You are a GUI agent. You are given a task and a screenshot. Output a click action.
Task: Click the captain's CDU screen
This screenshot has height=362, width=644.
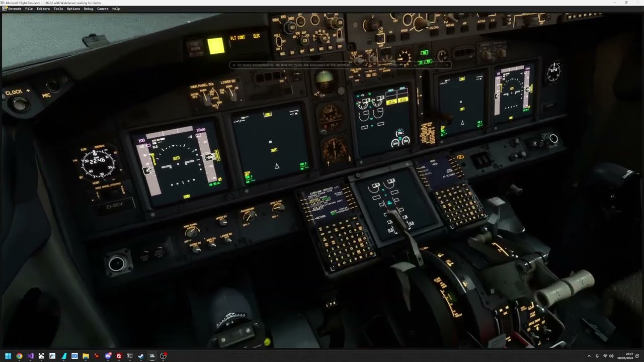[x=327, y=202]
